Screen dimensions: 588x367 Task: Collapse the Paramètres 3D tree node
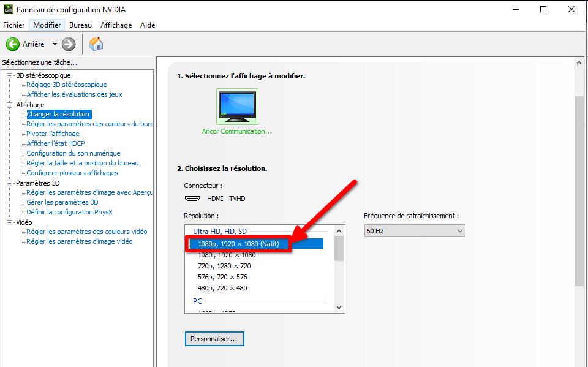pyautogui.click(x=9, y=183)
